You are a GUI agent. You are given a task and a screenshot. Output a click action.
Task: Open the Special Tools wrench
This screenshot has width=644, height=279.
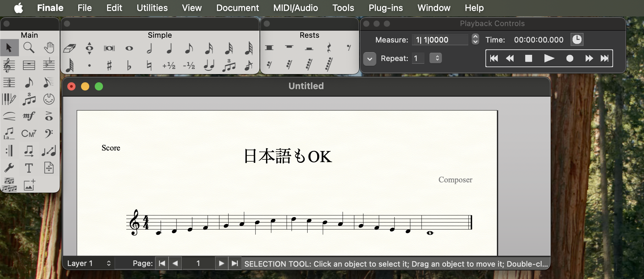[9, 168]
